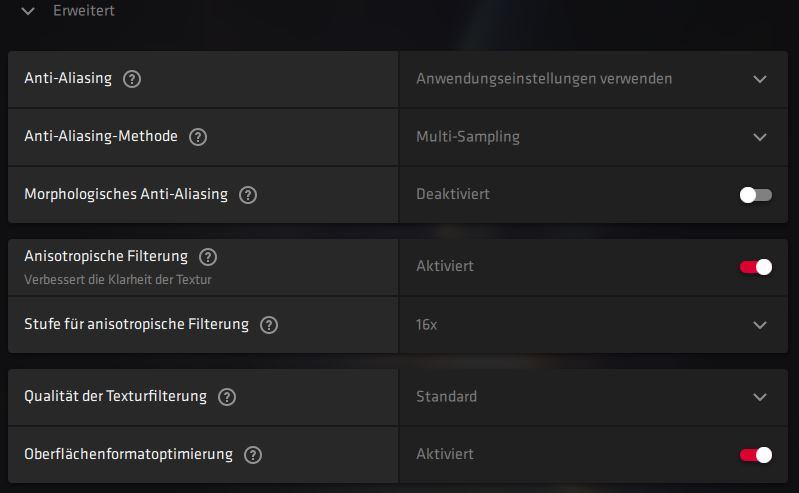Image resolution: width=799 pixels, height=493 pixels.
Task: Click the Erweitert section header text
Action: tap(84, 10)
